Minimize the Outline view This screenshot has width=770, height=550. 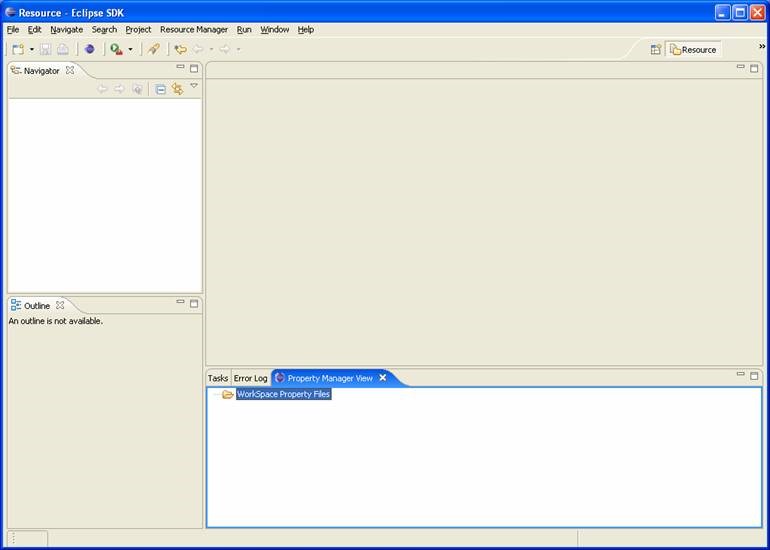pos(180,301)
